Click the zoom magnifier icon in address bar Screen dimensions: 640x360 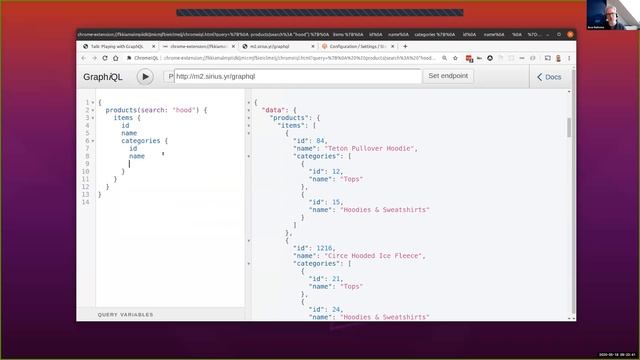444,58
